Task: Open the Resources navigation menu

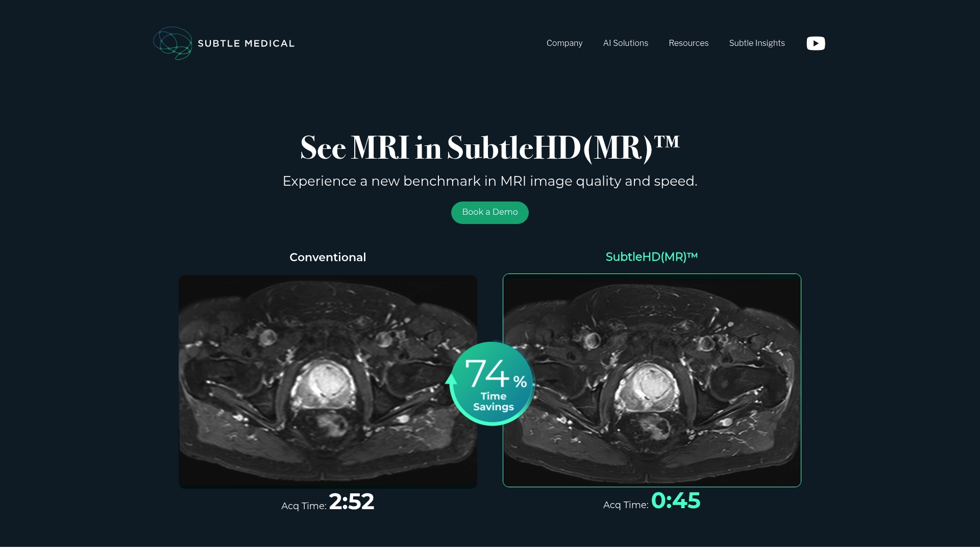Action: [x=689, y=43]
